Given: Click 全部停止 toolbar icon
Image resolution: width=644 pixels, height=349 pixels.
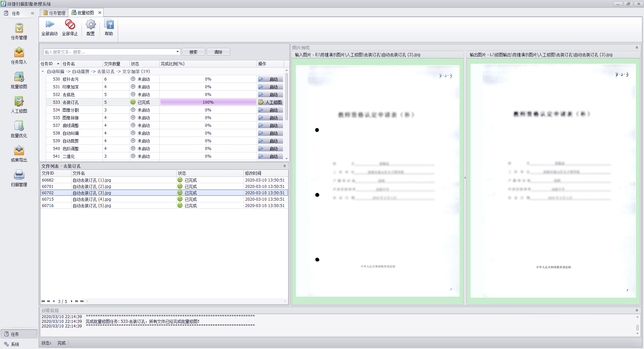Looking at the screenshot, I should coord(70,28).
